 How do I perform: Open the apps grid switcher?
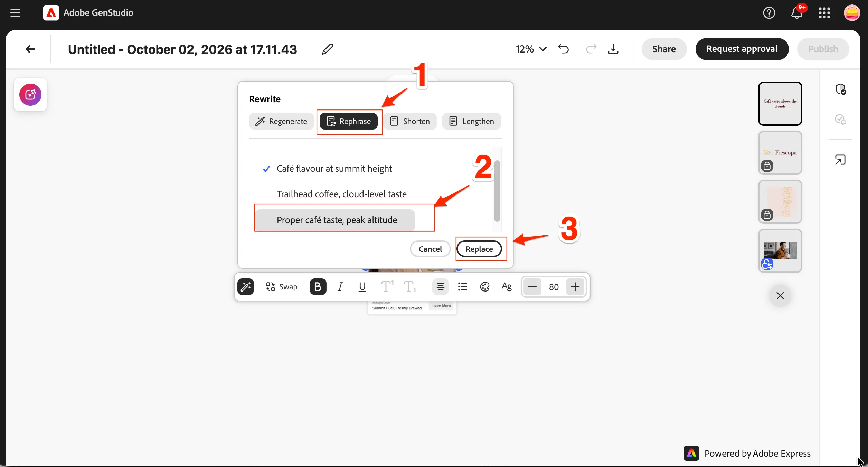[824, 13]
